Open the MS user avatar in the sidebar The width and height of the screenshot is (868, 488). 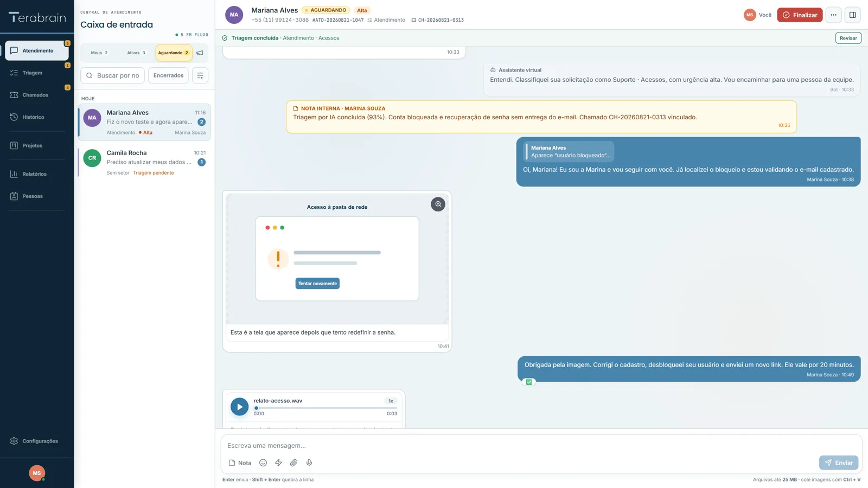click(x=37, y=473)
